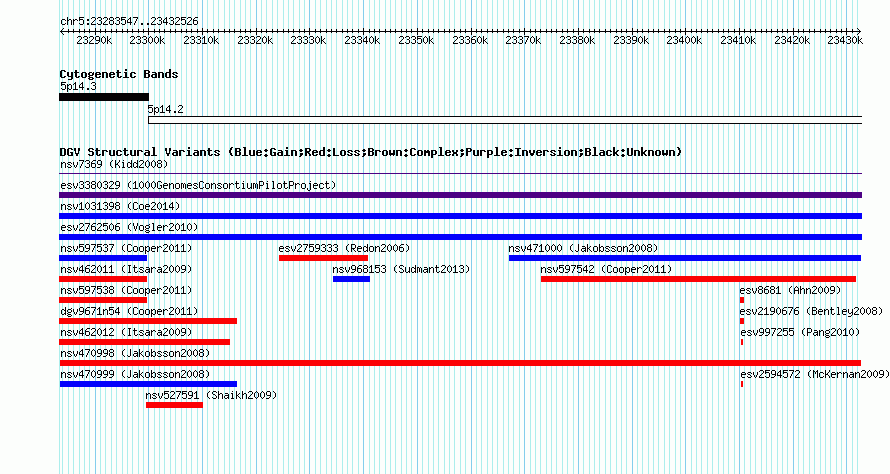The width and height of the screenshot is (890, 474).
Task: Open the esv3380329 (1000GenomesConsortiumPilotProject) label
Action: point(198,186)
